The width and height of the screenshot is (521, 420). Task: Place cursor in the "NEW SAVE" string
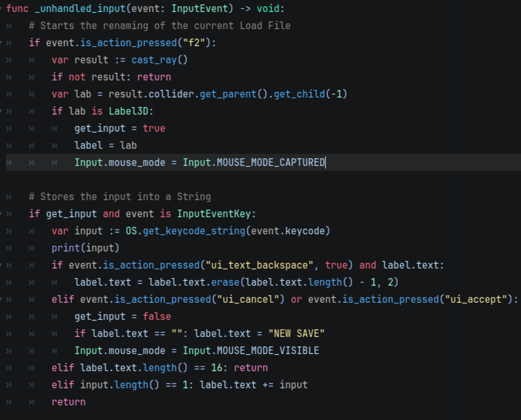297,334
